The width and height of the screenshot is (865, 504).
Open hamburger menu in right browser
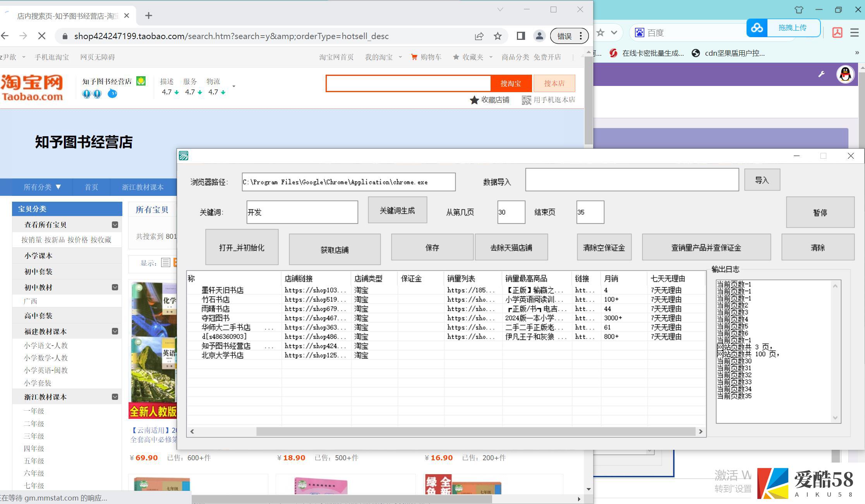[x=855, y=33]
